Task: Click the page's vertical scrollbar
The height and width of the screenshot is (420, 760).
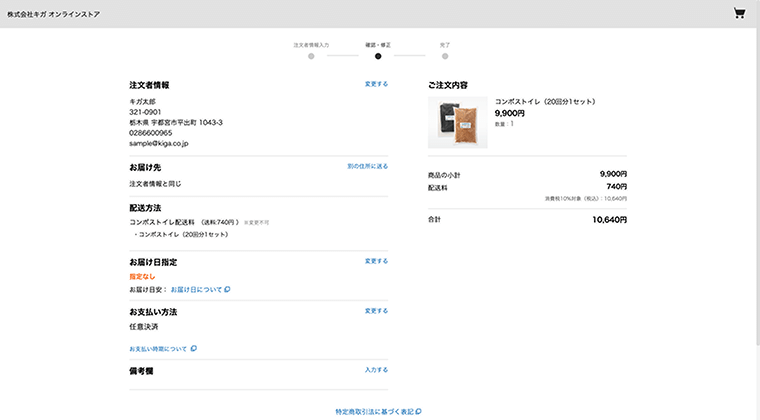Action: [755, 200]
